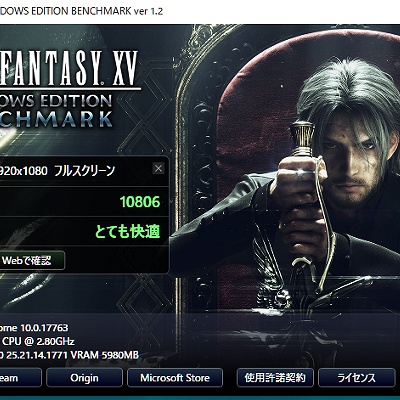Open the 使用許諾契約 agreement button
This screenshot has height=400, width=400.
[x=275, y=378]
